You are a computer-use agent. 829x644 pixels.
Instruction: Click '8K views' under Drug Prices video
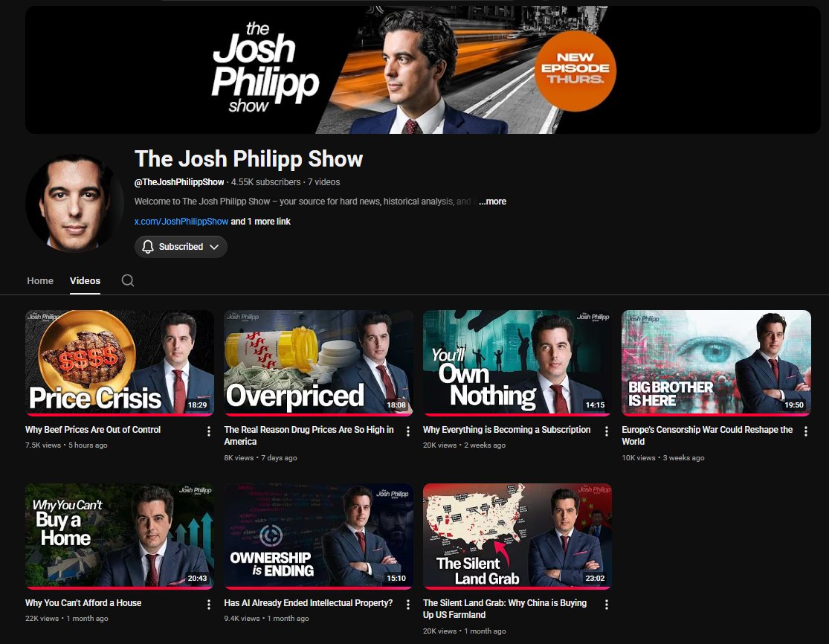[239, 458]
